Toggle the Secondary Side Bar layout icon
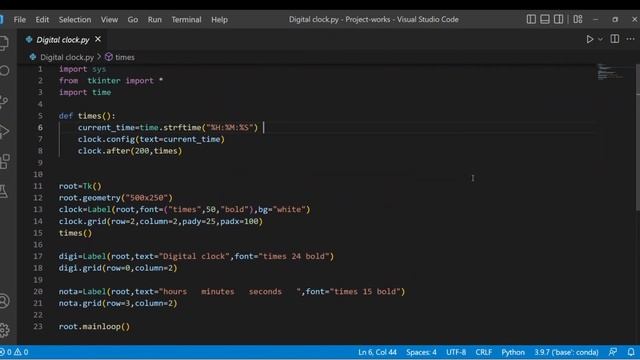Screen dimensions: 640x360 pyautogui.click(x=558, y=19)
